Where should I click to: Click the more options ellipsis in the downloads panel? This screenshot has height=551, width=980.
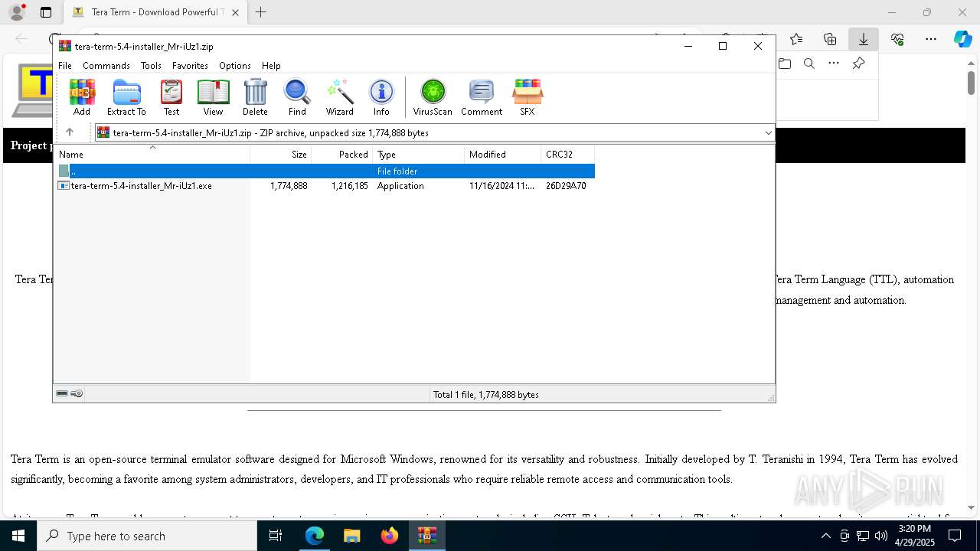click(x=834, y=64)
